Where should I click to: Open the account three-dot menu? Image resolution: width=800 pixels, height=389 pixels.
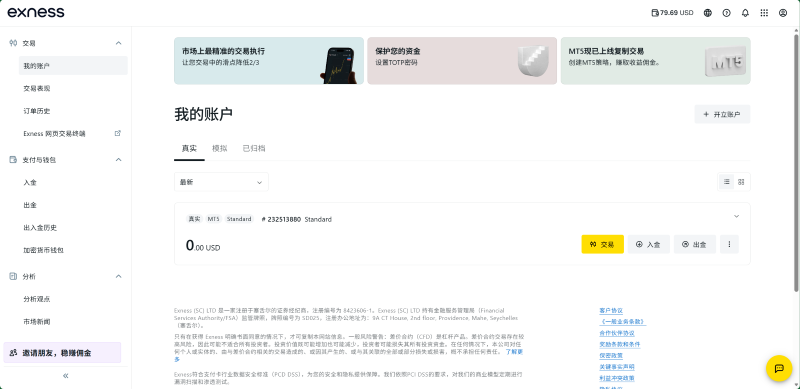click(729, 245)
